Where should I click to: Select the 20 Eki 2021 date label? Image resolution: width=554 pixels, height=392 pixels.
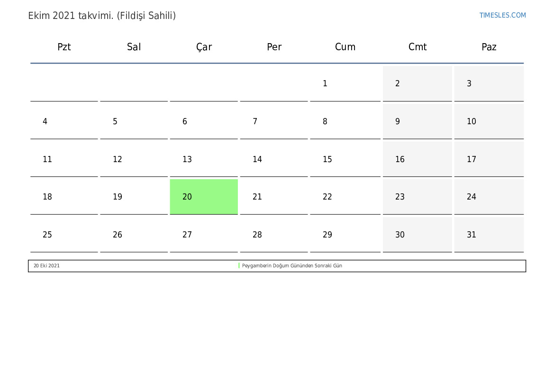pos(46,265)
